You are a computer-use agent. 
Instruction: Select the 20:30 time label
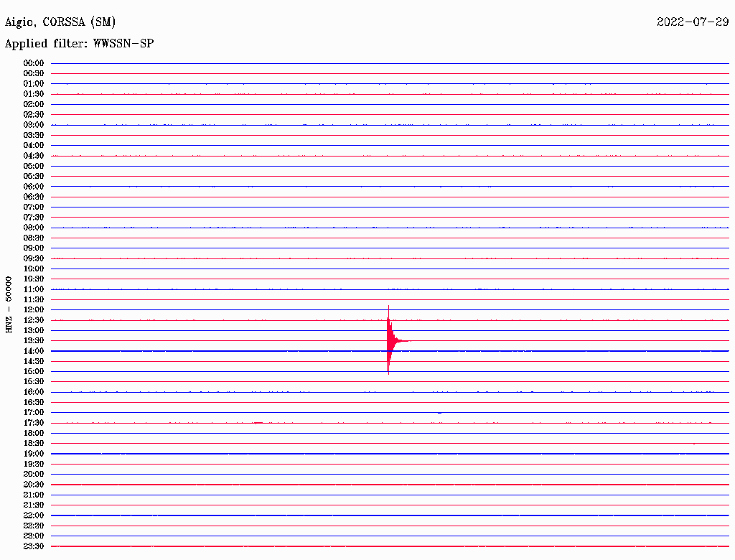click(x=34, y=485)
